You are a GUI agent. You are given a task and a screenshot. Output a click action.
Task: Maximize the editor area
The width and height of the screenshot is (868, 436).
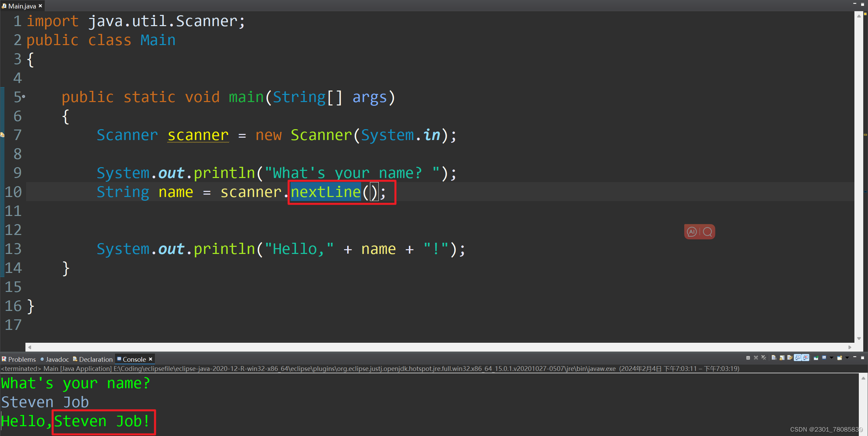click(x=863, y=4)
